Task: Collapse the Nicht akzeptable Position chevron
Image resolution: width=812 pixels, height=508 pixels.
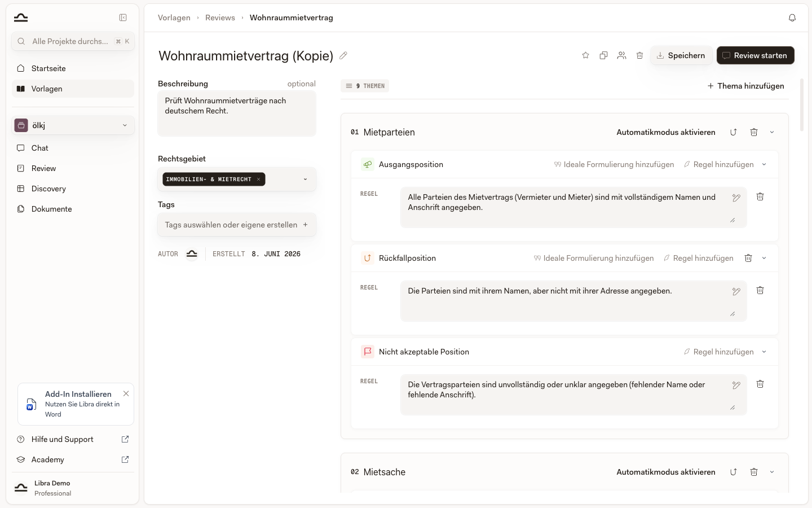Action: [x=764, y=352]
